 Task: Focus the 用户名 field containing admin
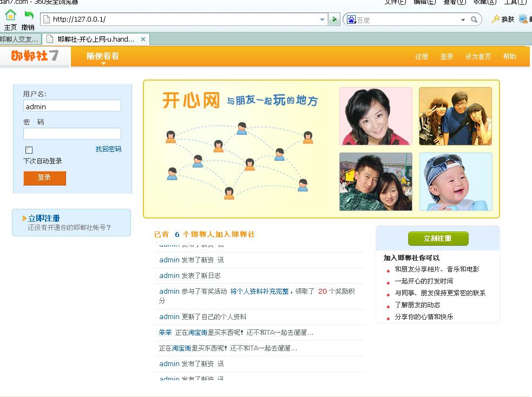[72, 106]
